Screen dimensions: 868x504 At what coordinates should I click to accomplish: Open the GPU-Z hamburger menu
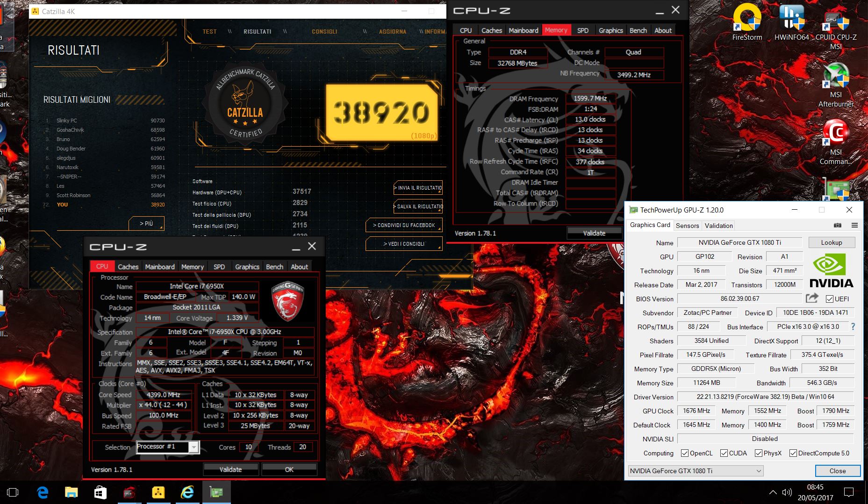(x=854, y=225)
